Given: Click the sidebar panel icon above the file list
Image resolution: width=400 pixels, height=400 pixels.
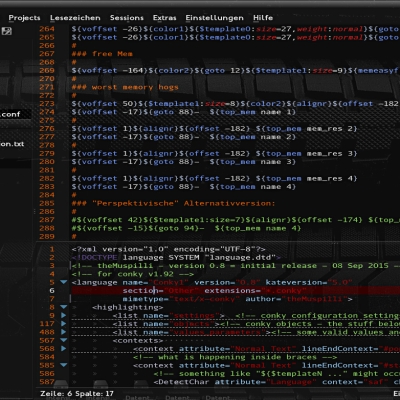Looking at the screenshot, I should coord(7,31).
